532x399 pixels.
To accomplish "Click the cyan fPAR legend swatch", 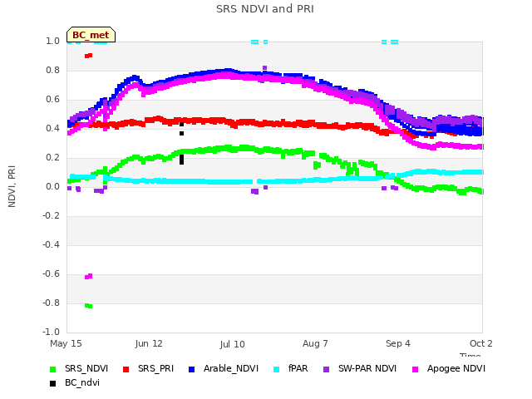I will tap(276, 369).
